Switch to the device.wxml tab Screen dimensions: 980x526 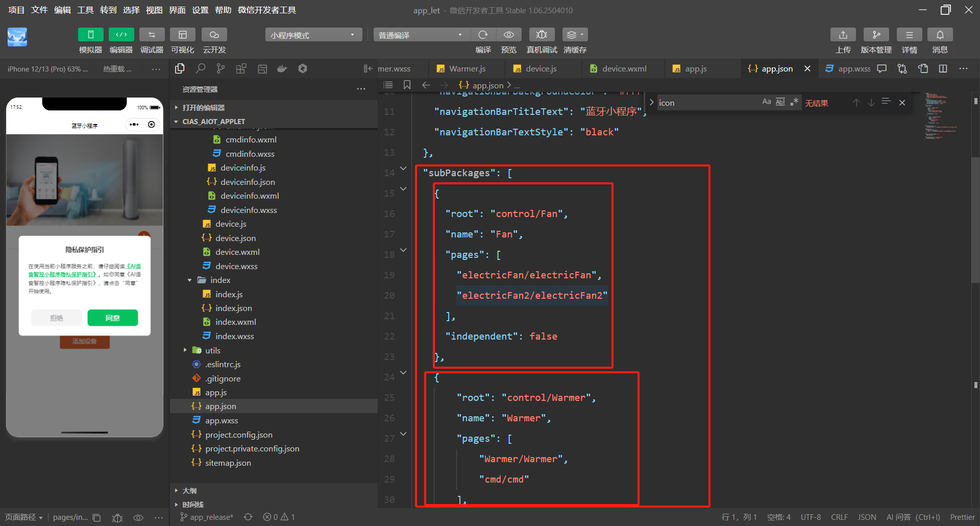(x=624, y=68)
